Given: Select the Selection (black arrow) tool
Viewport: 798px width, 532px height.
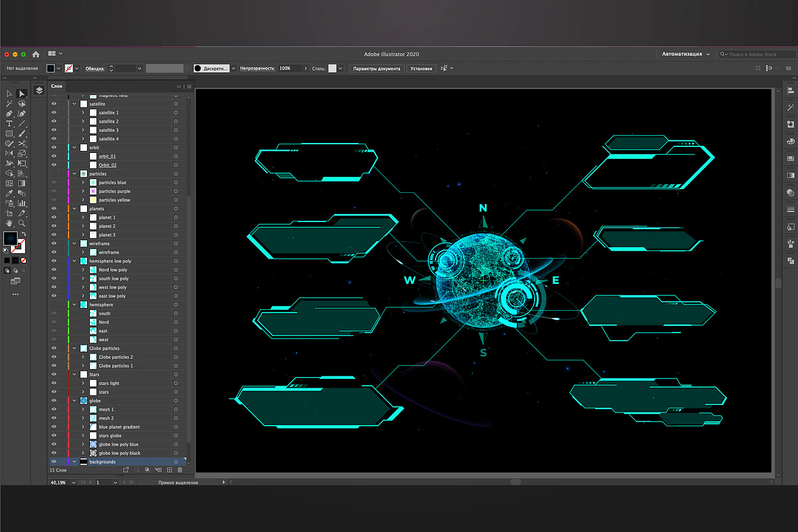Looking at the screenshot, I should 9,94.
